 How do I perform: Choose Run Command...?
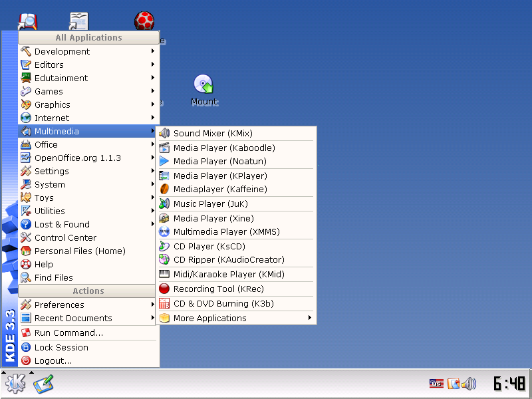88,332
